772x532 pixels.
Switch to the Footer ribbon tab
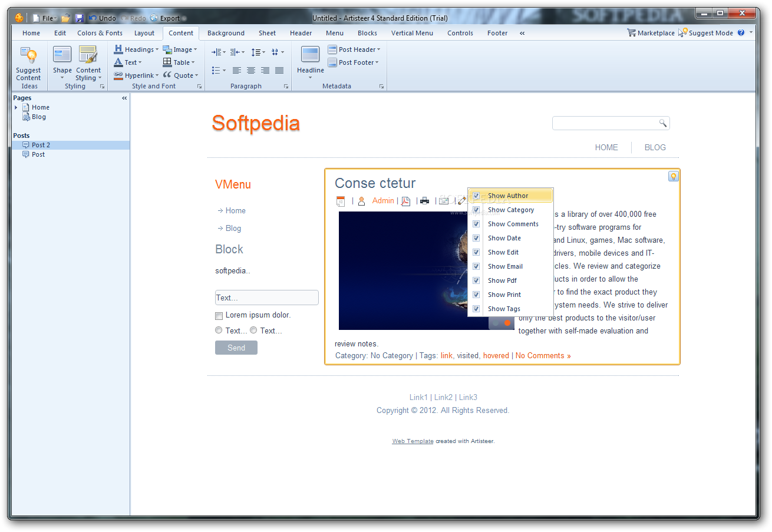pyautogui.click(x=497, y=33)
